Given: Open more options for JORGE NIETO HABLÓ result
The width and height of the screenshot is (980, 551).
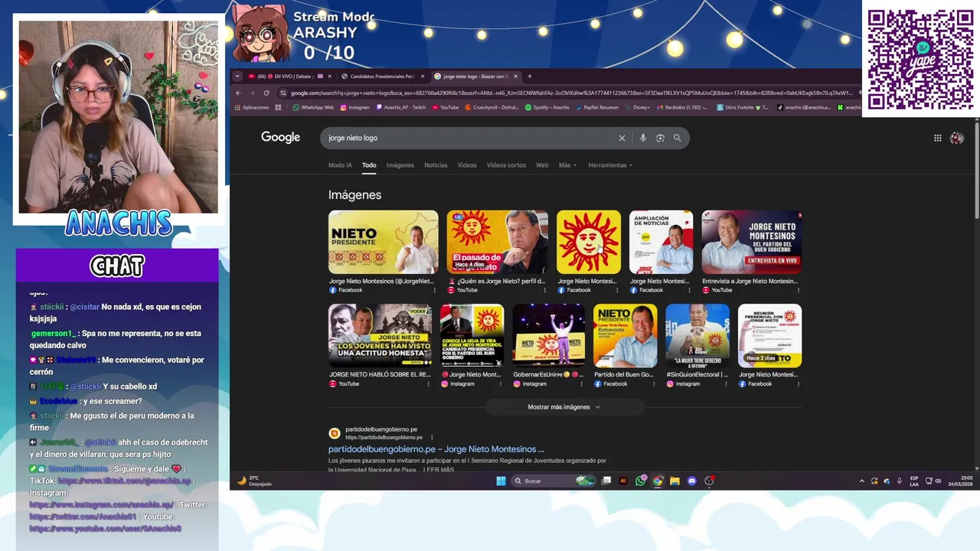Looking at the screenshot, I should click(x=428, y=383).
